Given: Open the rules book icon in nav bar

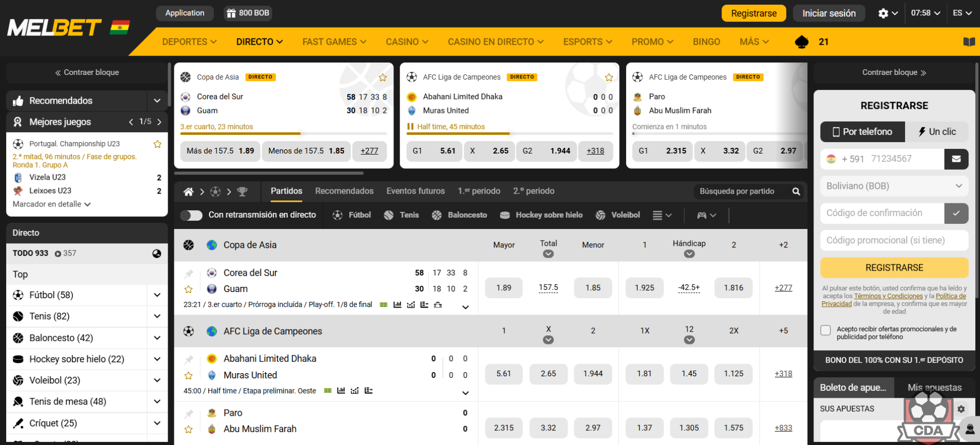Looking at the screenshot, I should pyautogui.click(x=969, y=42).
